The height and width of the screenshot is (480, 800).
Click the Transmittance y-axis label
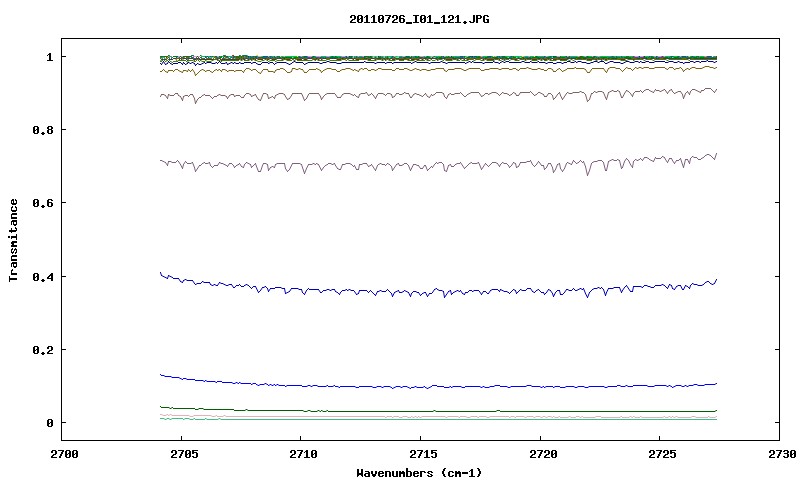point(13,240)
